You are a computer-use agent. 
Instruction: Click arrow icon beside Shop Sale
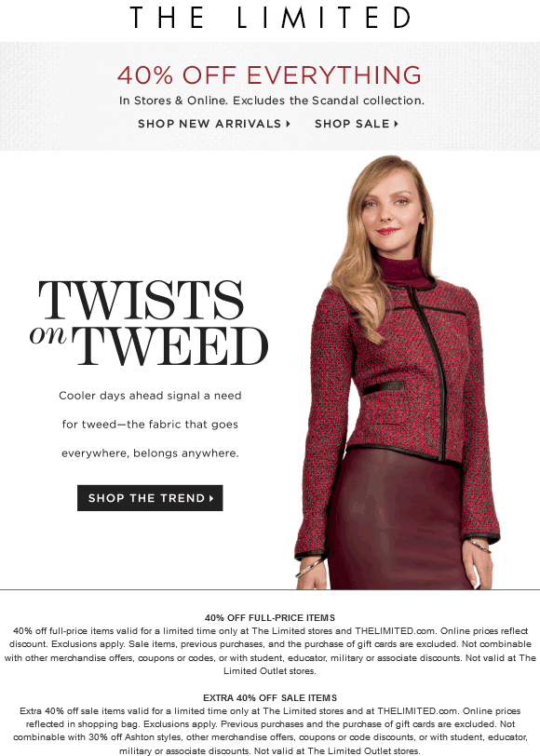[x=396, y=124]
